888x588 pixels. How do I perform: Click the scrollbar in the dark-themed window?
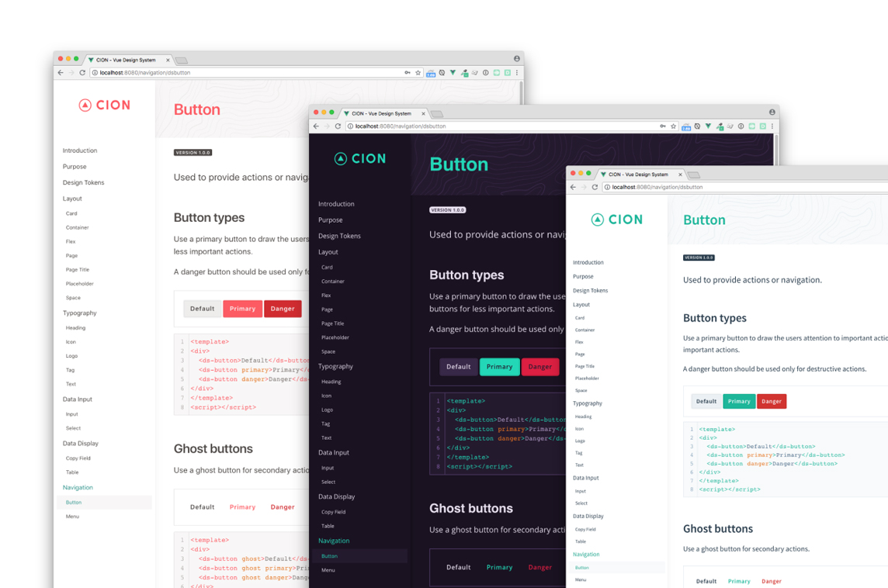click(x=776, y=149)
